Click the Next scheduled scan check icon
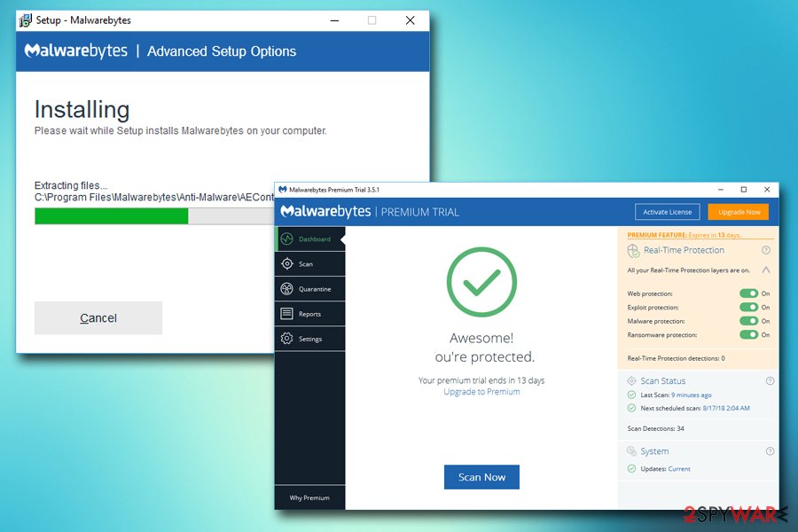Screen dimensions: 798x532 click(631, 408)
